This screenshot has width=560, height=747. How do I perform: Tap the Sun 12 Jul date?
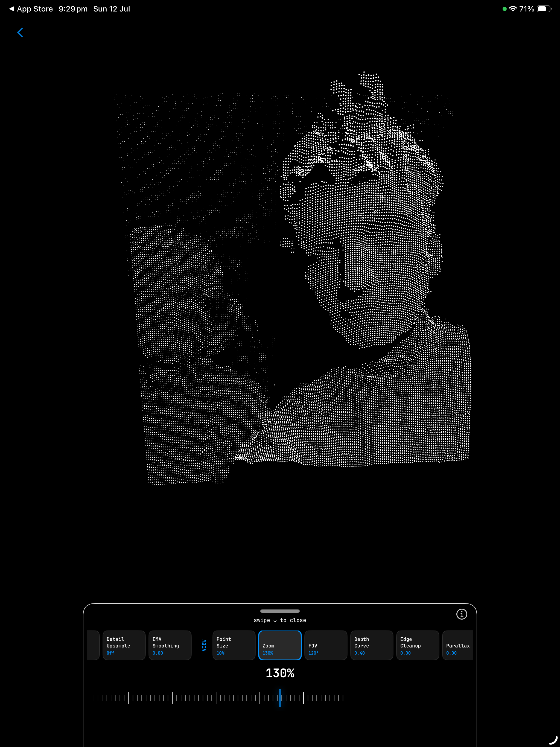[112, 9]
